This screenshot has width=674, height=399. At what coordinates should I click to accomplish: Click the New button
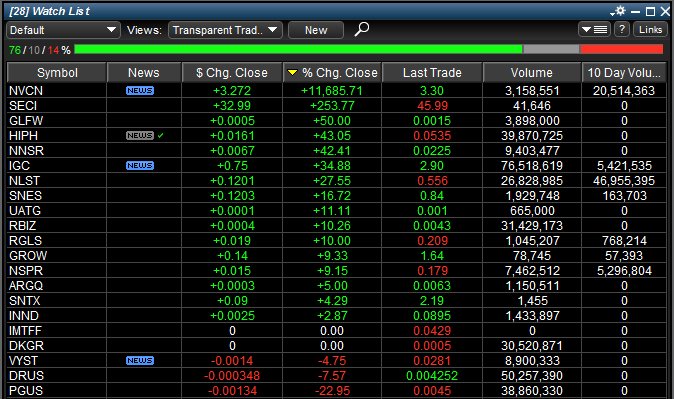tap(316, 30)
